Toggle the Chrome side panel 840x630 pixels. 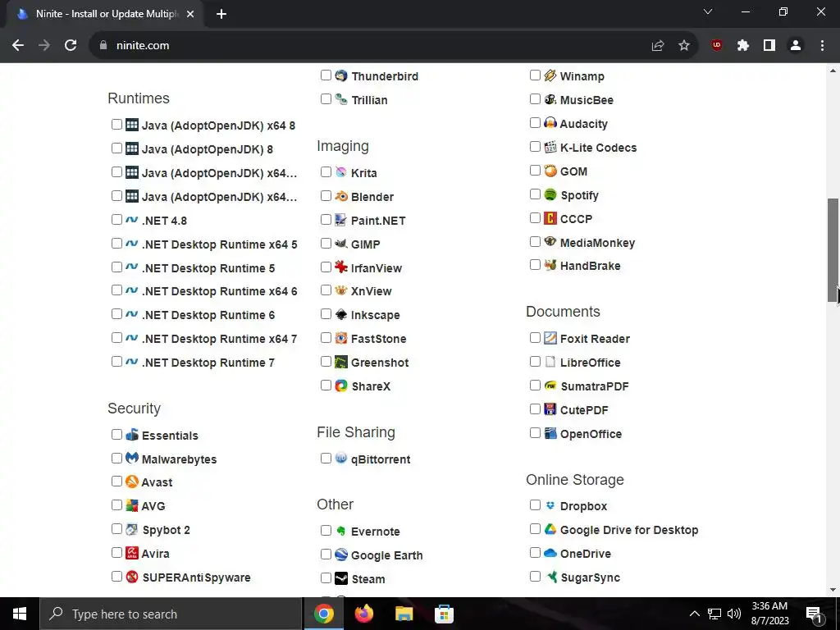click(769, 46)
